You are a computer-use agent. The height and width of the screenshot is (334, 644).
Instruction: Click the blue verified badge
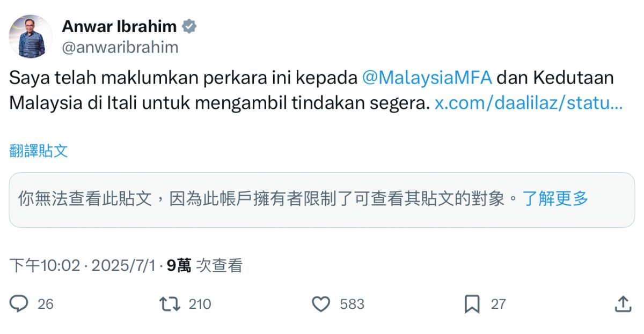click(189, 26)
